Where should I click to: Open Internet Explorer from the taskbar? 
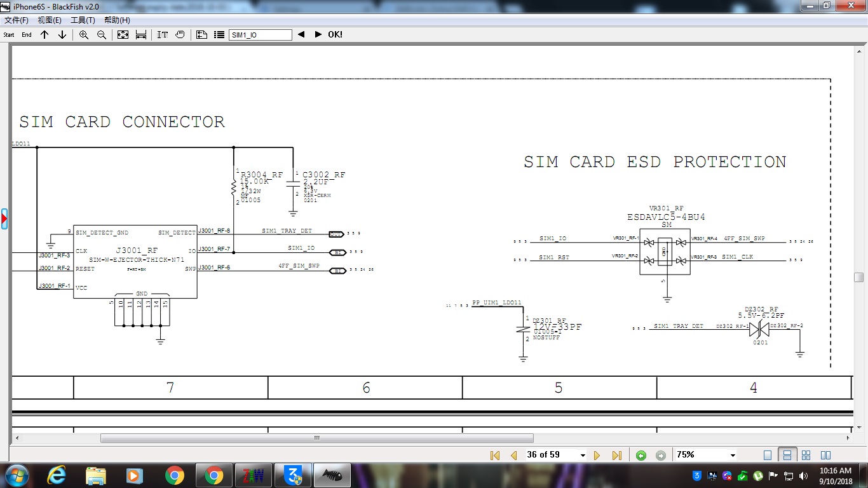click(57, 475)
